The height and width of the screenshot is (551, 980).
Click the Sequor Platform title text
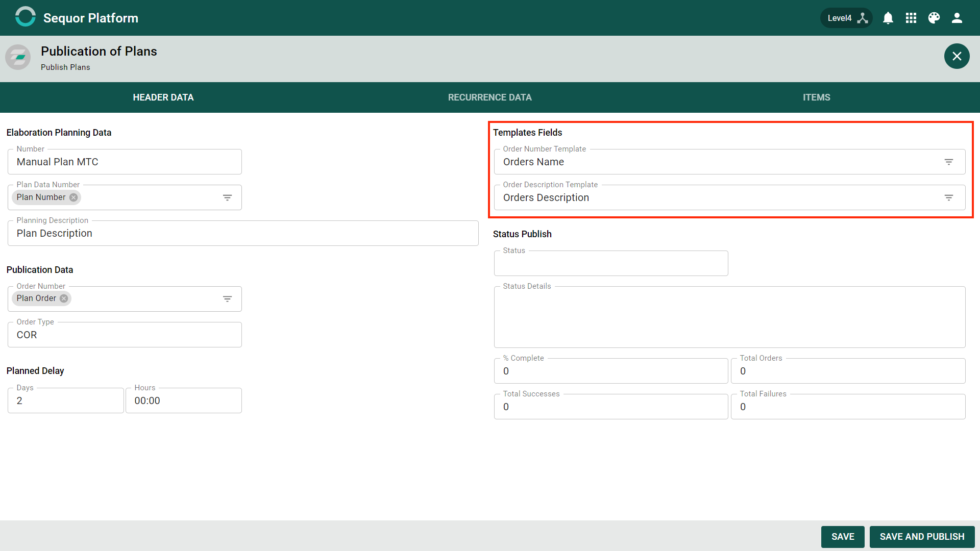tap(91, 18)
